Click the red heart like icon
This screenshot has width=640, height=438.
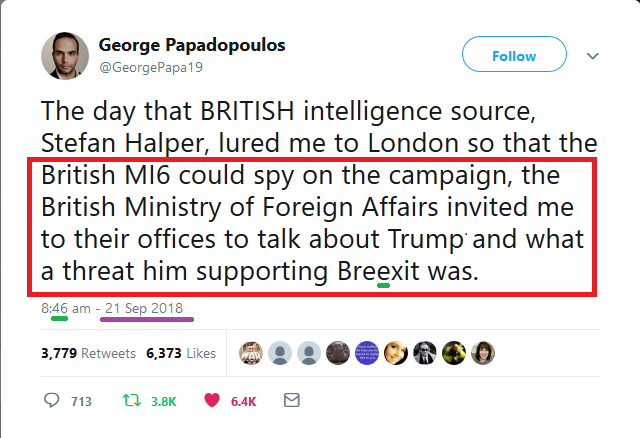[x=212, y=401]
